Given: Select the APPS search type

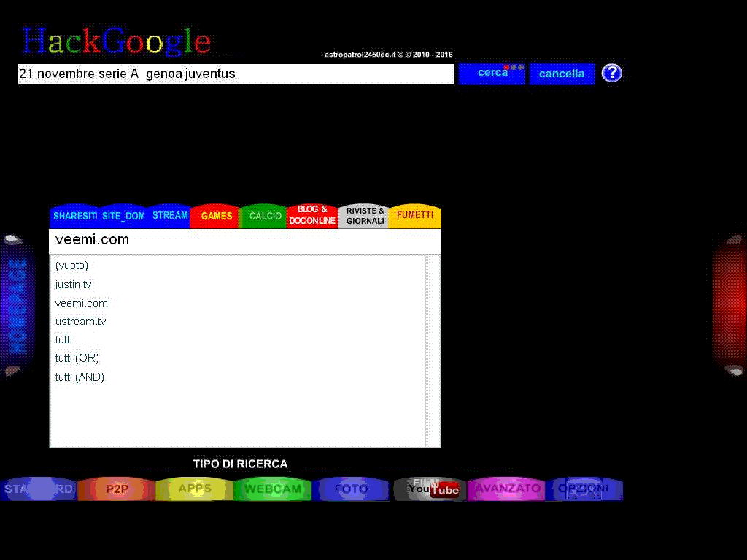Looking at the screenshot, I should pos(194,489).
